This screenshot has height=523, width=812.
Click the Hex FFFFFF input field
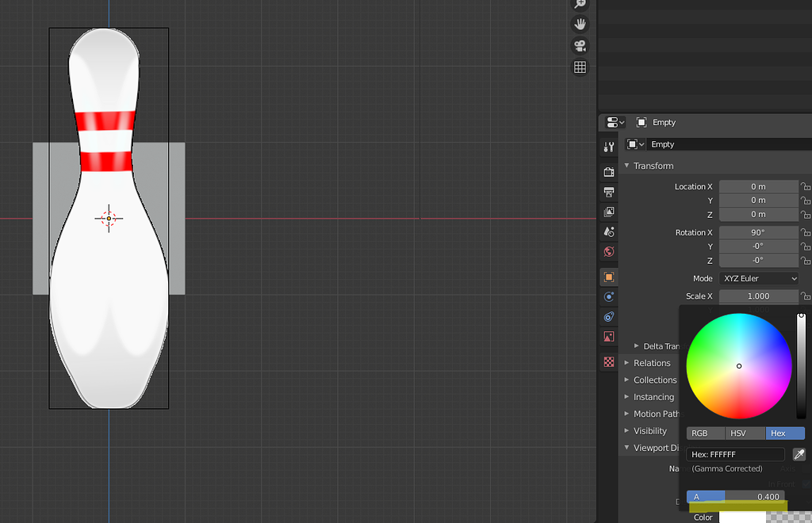[x=735, y=454]
